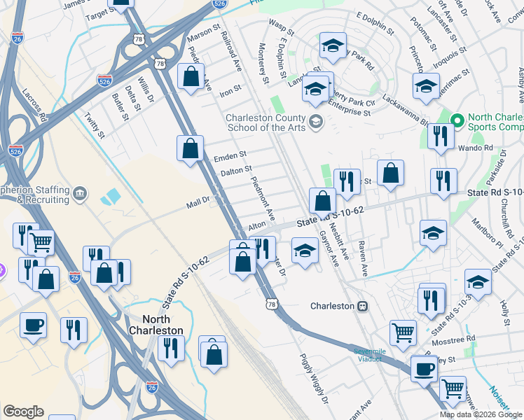Click the Mall Dr street label
Screen dimensions: 524x420
(198, 202)
